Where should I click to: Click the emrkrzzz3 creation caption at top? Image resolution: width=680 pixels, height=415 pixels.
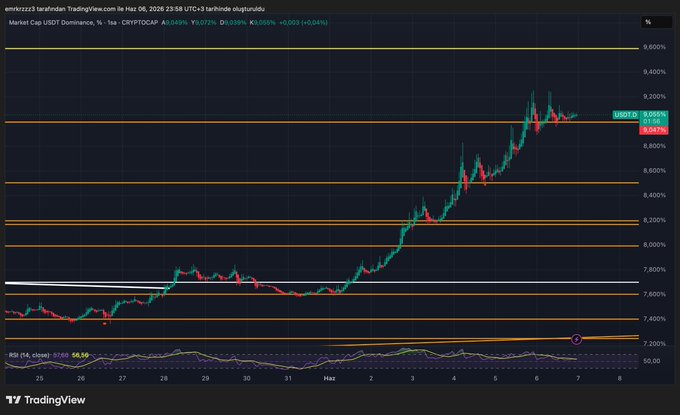(x=135, y=9)
